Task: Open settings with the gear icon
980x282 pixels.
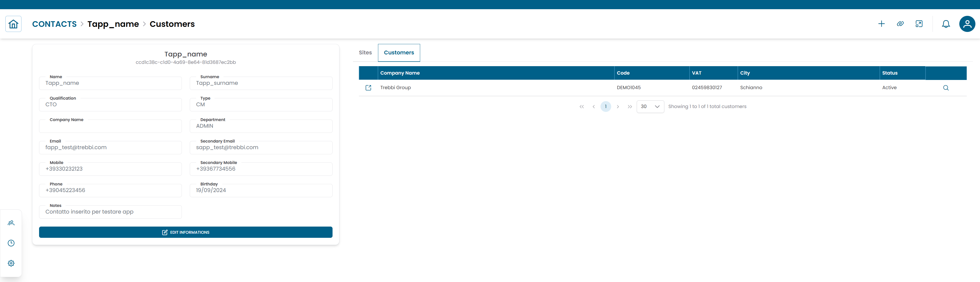Action: click(11, 263)
